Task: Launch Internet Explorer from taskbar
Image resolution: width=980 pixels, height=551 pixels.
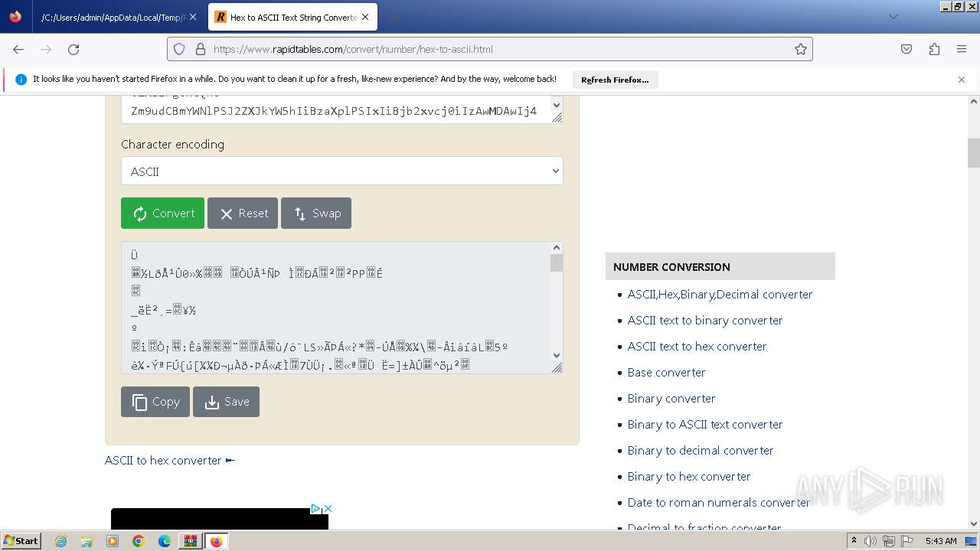Action: click(x=61, y=541)
